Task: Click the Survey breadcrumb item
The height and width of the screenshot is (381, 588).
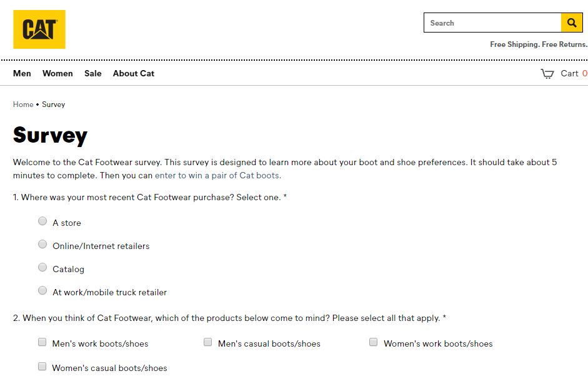Action: pyautogui.click(x=54, y=104)
